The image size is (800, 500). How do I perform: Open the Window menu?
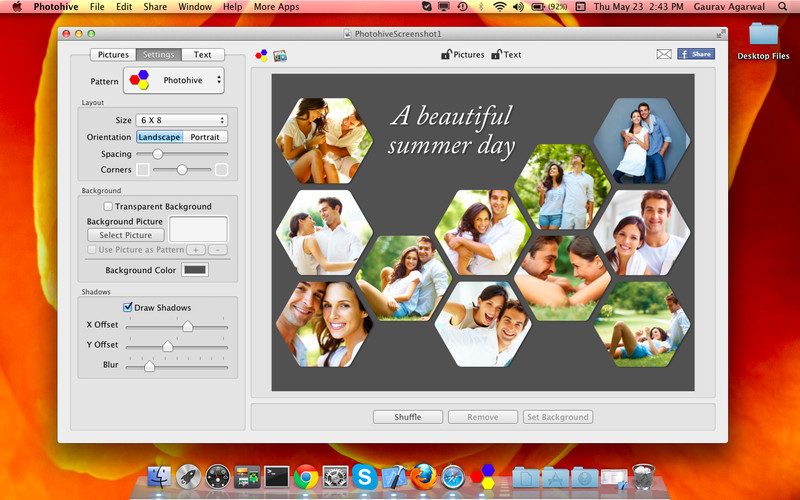195,7
